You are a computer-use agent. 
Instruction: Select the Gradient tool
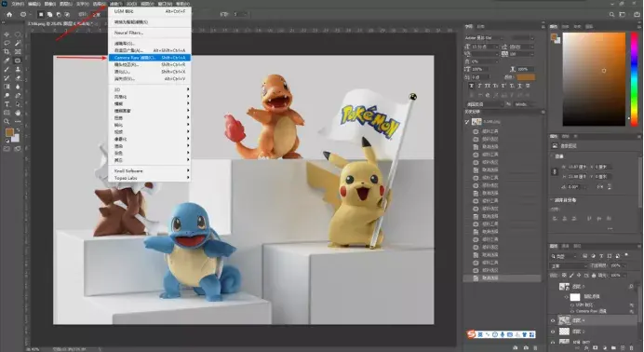pos(7,87)
